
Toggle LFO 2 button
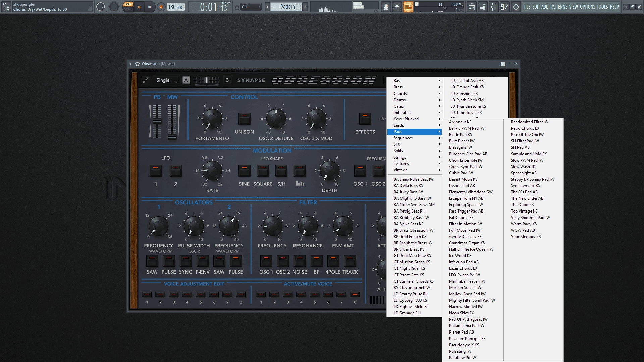175,171
